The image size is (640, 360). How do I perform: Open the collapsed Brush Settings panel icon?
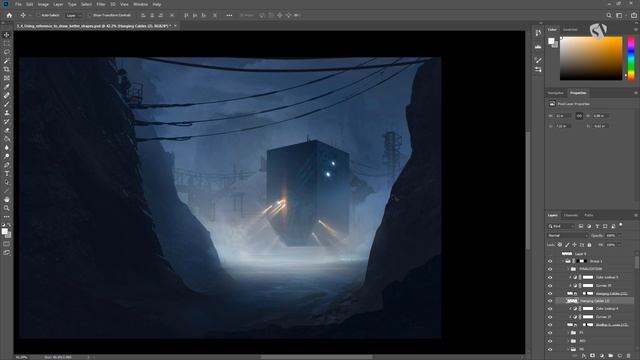pyautogui.click(x=538, y=60)
